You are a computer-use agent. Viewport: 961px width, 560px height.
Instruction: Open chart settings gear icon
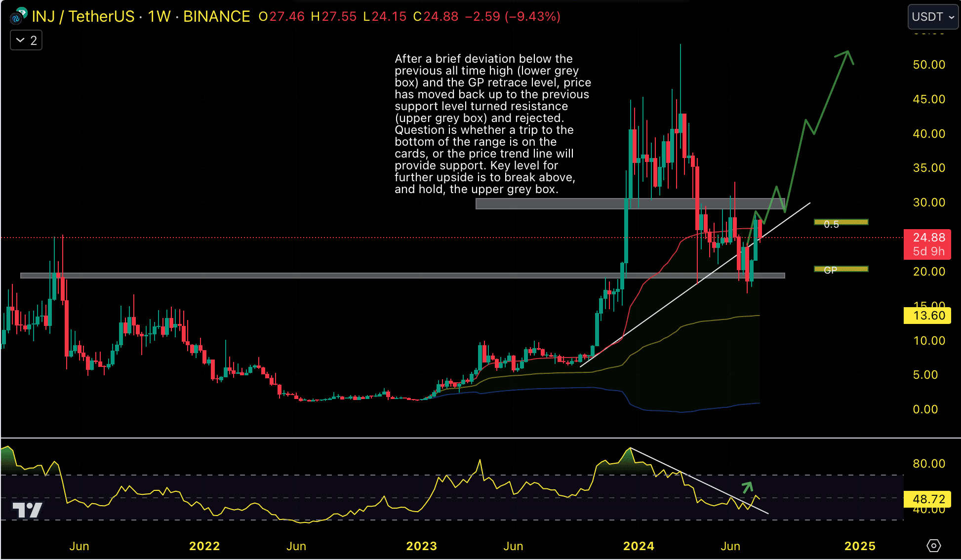point(933,546)
